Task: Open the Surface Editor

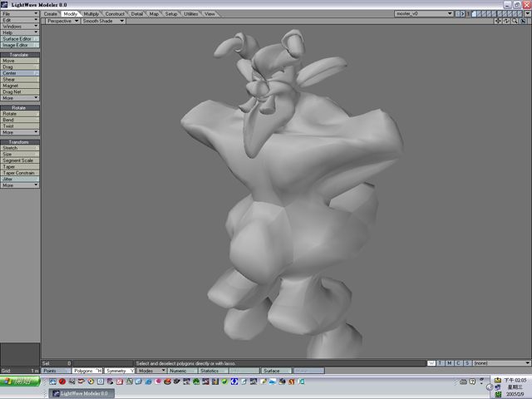Action: coord(20,39)
